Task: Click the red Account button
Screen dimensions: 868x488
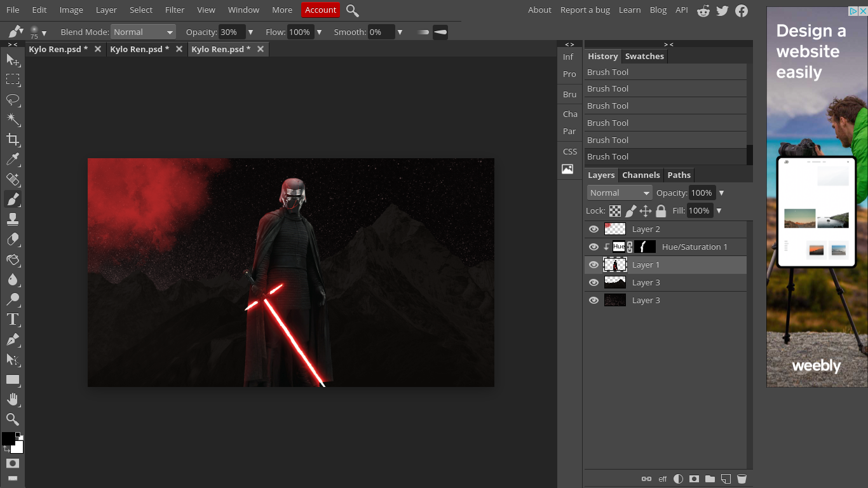Action: 321,10
